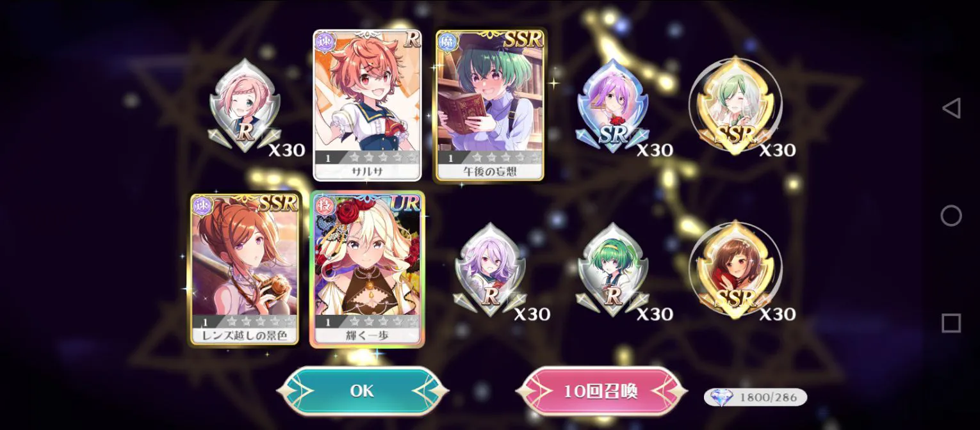Screen dimensions: 980x430
Task: Tap the star rating on 輝く一歩 card
Action: pos(381,321)
